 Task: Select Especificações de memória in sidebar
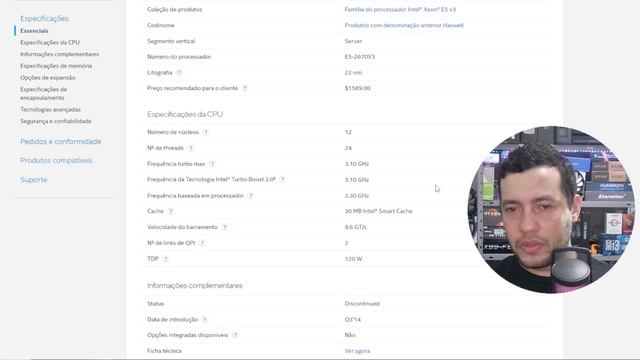[56, 66]
